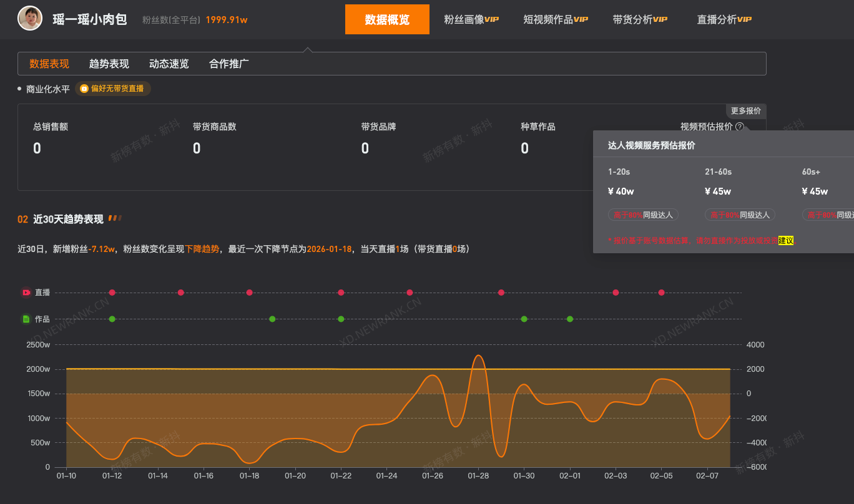
Task: Click the circular icon inside 偏好无带货直播 badge
Action: [x=84, y=88]
